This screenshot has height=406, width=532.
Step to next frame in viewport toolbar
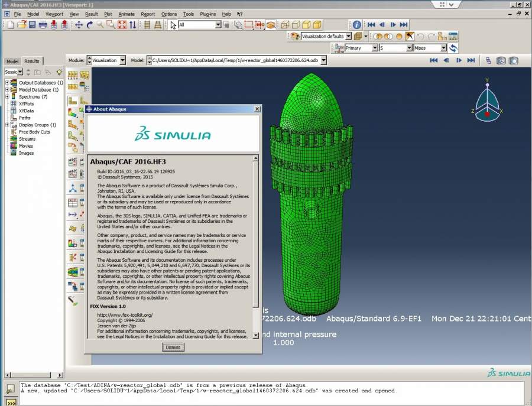click(x=459, y=60)
